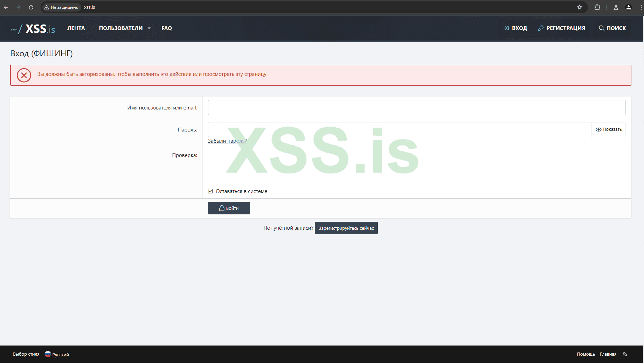This screenshot has width=644, height=363.
Task: Bookmark this page with the star icon
Action: click(x=580, y=7)
